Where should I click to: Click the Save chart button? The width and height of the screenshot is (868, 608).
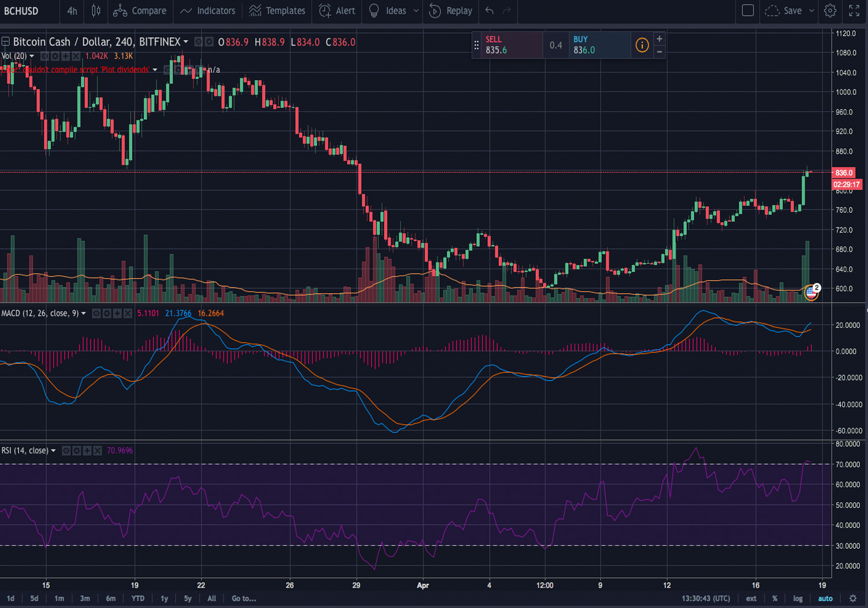(784, 10)
